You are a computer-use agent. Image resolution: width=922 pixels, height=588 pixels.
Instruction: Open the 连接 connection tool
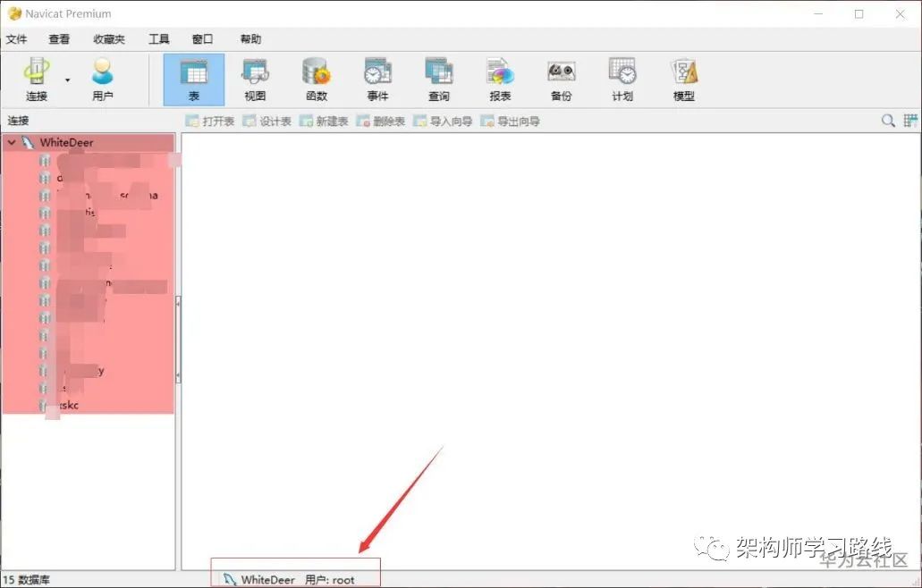(37, 80)
